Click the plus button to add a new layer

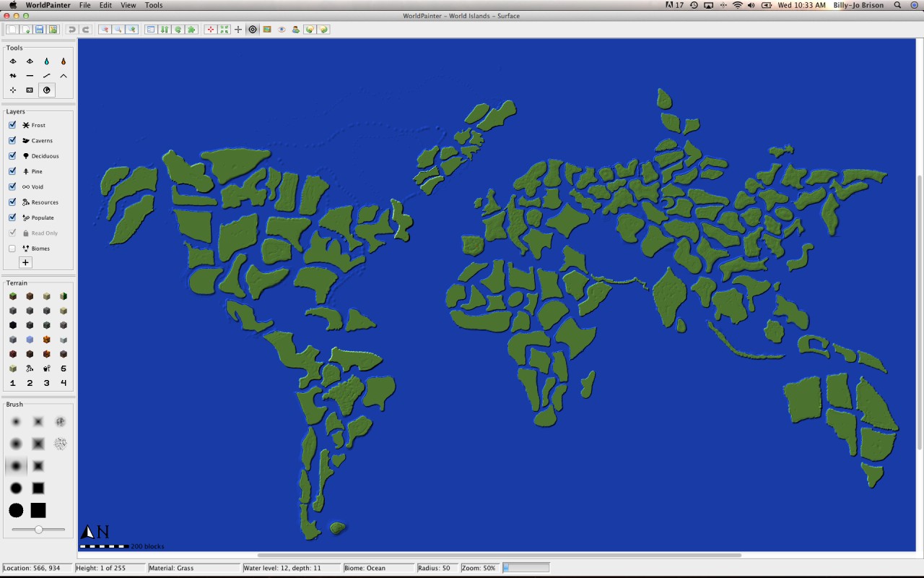tap(25, 262)
